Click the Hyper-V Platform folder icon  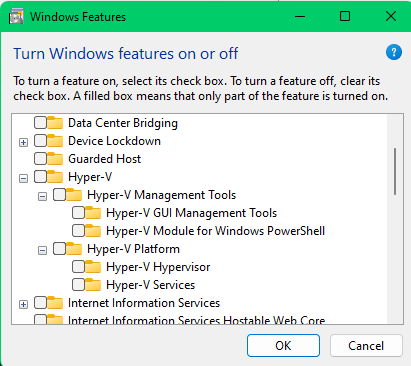74,249
